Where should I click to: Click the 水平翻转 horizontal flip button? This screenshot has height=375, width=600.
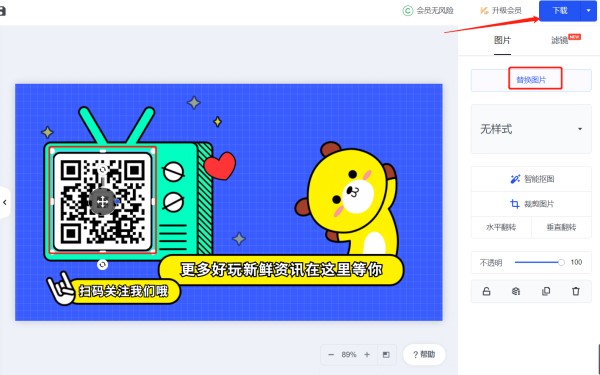(x=501, y=227)
